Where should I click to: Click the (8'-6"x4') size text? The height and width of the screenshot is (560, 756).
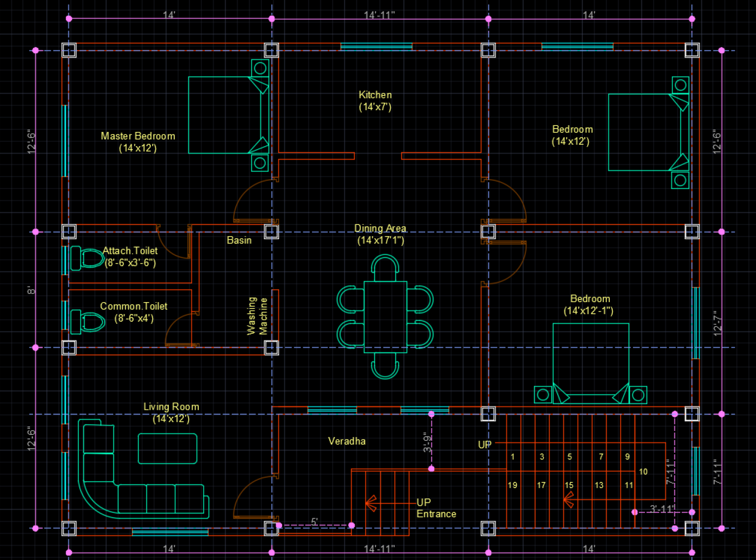pyautogui.click(x=134, y=318)
